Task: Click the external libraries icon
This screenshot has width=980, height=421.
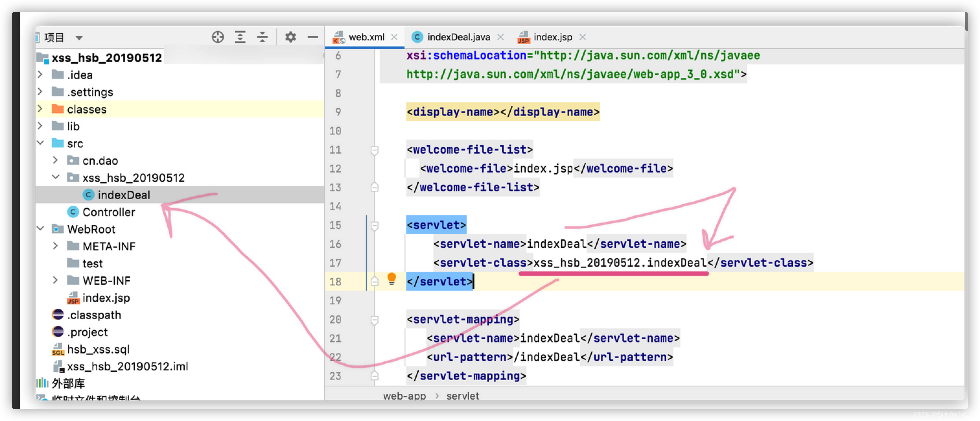Action: point(42,382)
